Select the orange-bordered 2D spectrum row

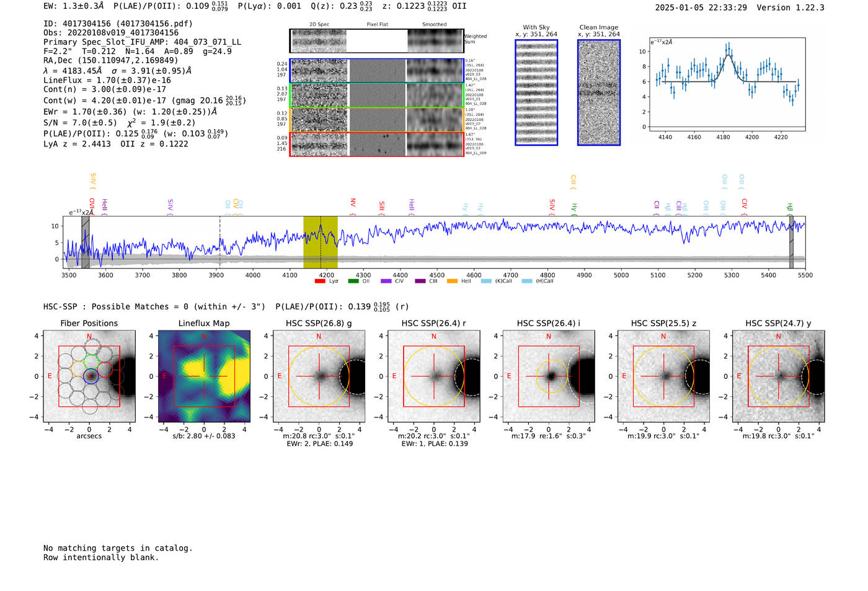click(x=377, y=120)
